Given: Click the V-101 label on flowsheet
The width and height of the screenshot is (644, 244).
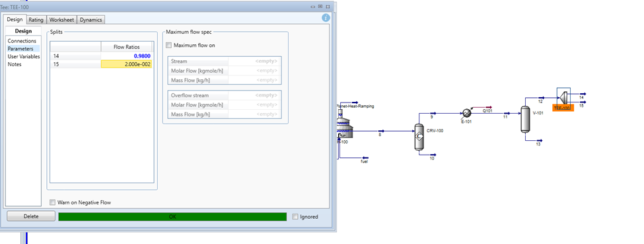Looking at the screenshot, I should click(538, 112).
